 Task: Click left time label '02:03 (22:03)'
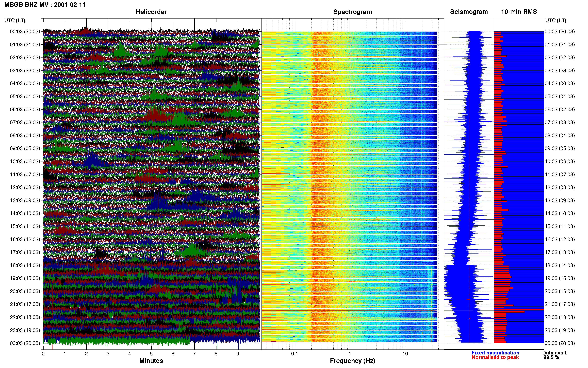pyautogui.click(x=25, y=57)
